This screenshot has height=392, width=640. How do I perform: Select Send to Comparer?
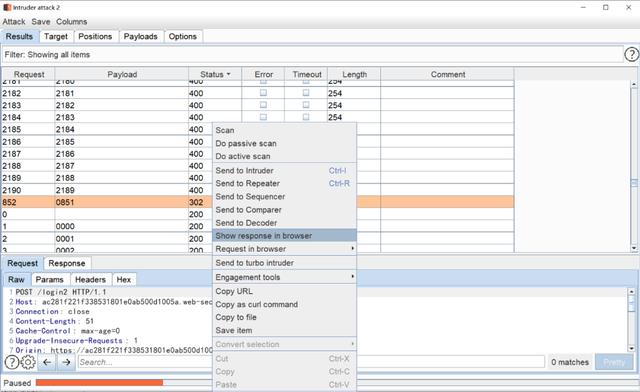(x=284, y=209)
